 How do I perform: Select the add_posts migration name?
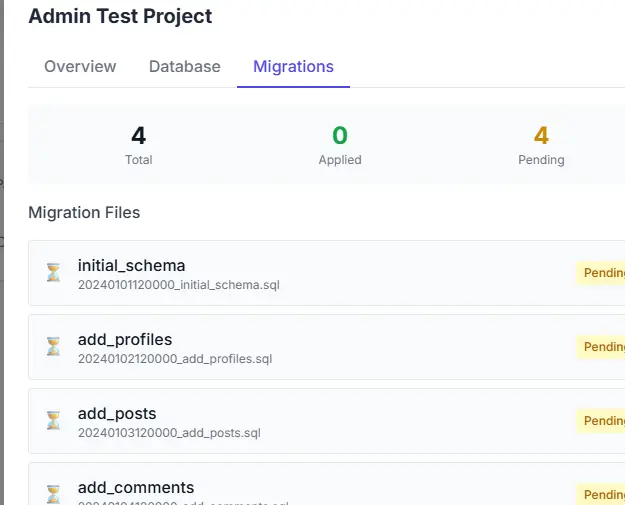(x=117, y=413)
